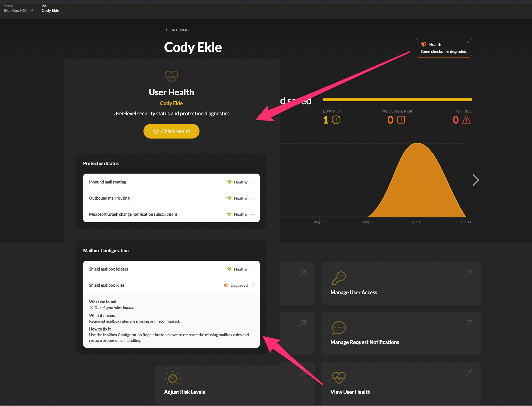
Task: Click green heart icon on Inbound mail routing
Action: click(229, 182)
